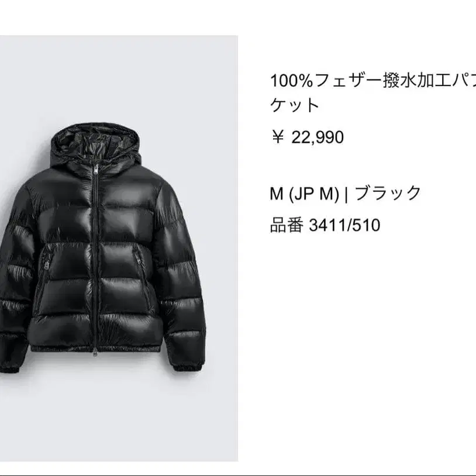Screen dimensions: 476x476
Task: Open the black puffer jacket product image
Action: click(119, 249)
